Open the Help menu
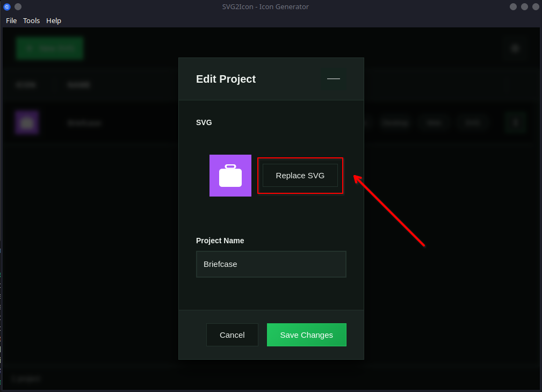The image size is (542, 392). tap(53, 20)
